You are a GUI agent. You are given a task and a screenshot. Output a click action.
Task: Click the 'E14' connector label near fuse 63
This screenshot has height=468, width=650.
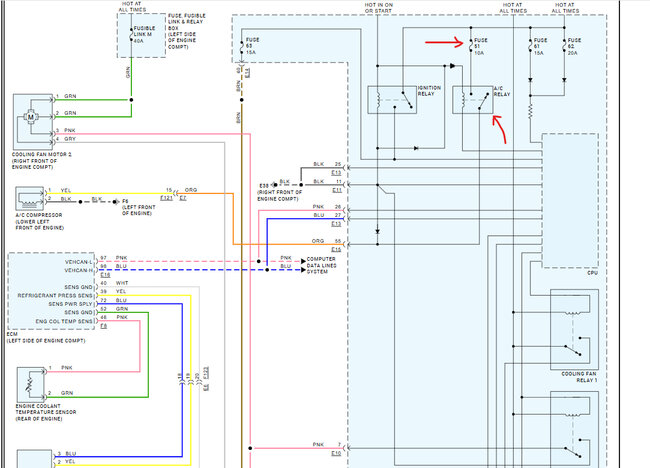(x=247, y=73)
